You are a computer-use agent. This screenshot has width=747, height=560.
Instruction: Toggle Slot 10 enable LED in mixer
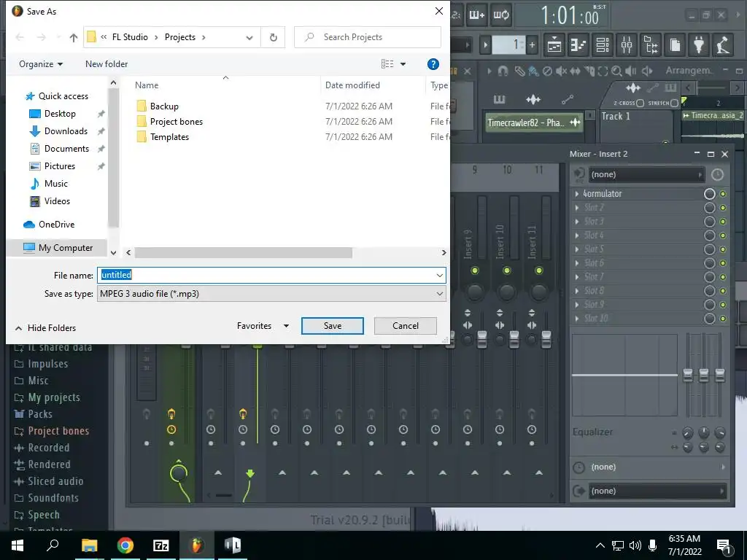coord(723,318)
